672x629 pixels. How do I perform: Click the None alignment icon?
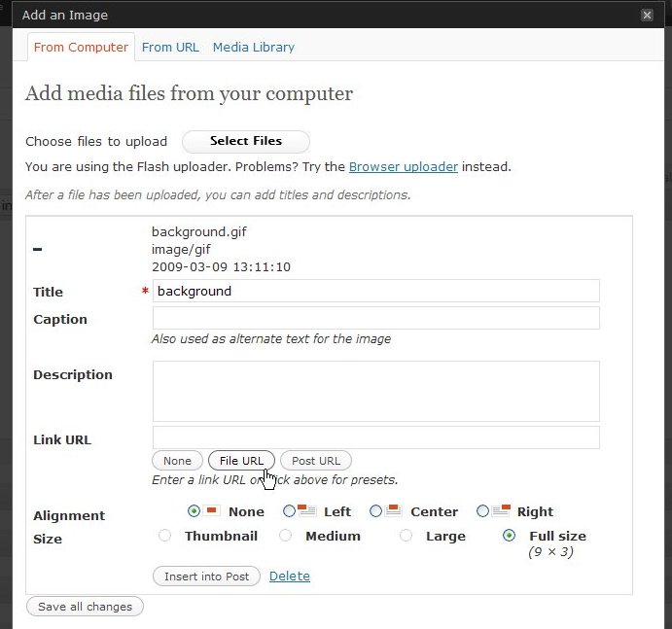coord(213,510)
